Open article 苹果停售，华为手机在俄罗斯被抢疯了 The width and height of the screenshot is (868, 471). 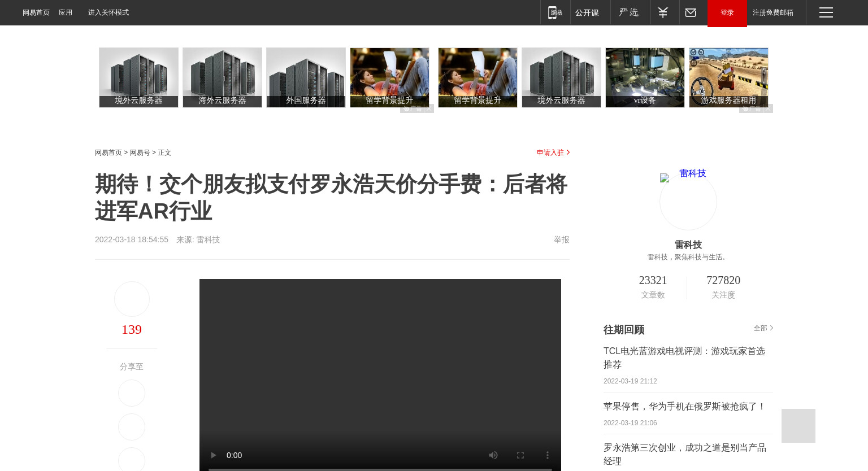coord(684,407)
